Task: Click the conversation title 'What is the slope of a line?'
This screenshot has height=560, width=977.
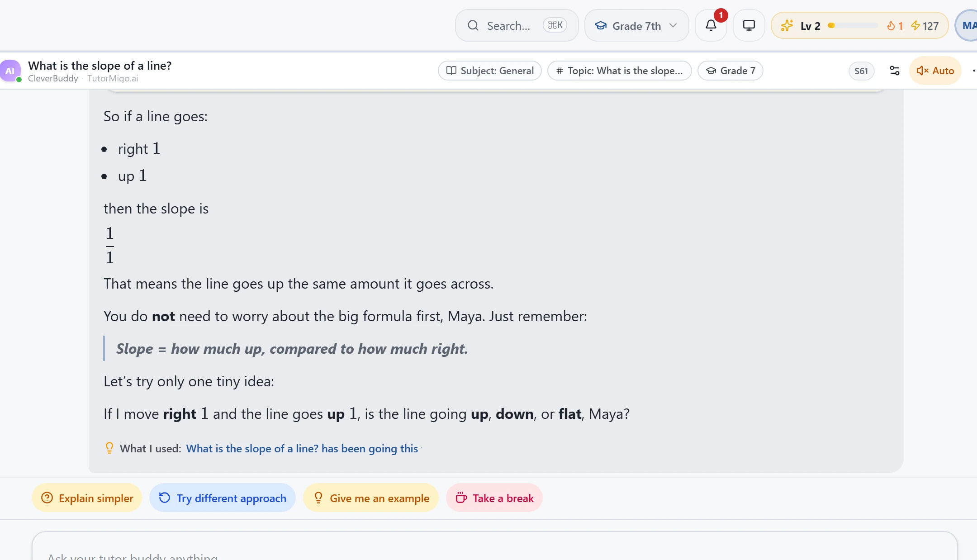Action: [100, 66]
